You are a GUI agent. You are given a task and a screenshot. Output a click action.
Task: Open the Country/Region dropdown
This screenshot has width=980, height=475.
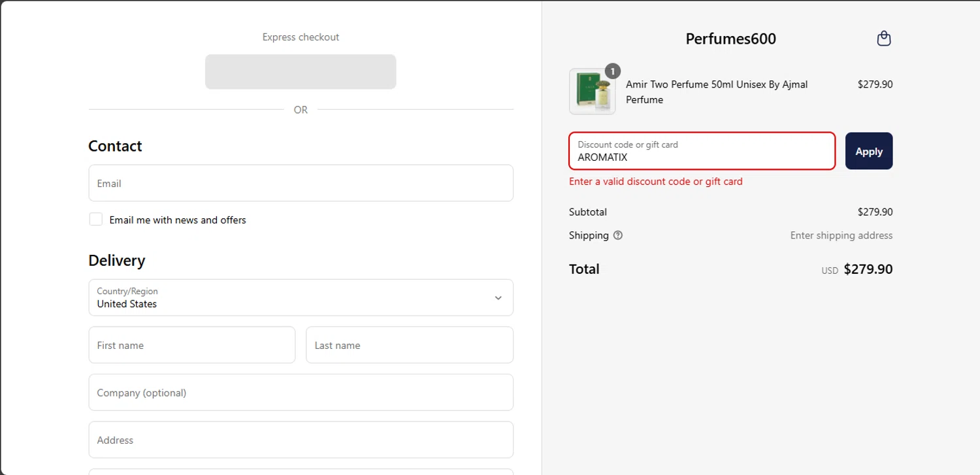pyautogui.click(x=301, y=297)
